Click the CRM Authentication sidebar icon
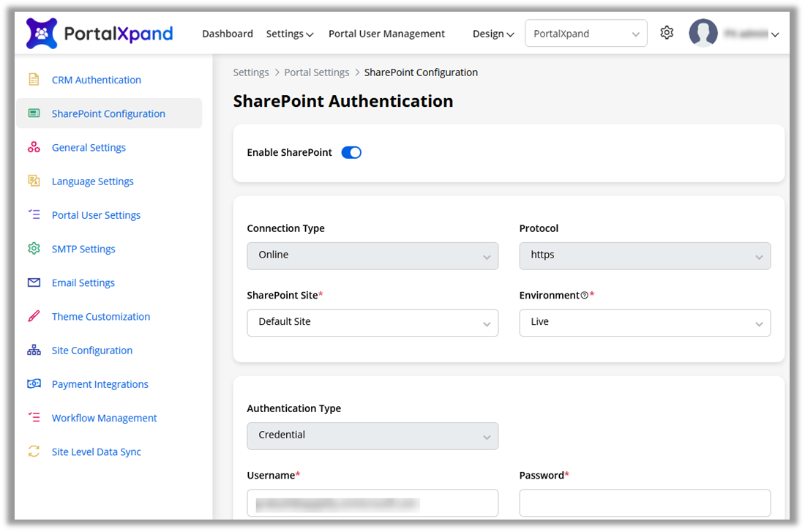The height and width of the screenshot is (532, 805). point(34,80)
